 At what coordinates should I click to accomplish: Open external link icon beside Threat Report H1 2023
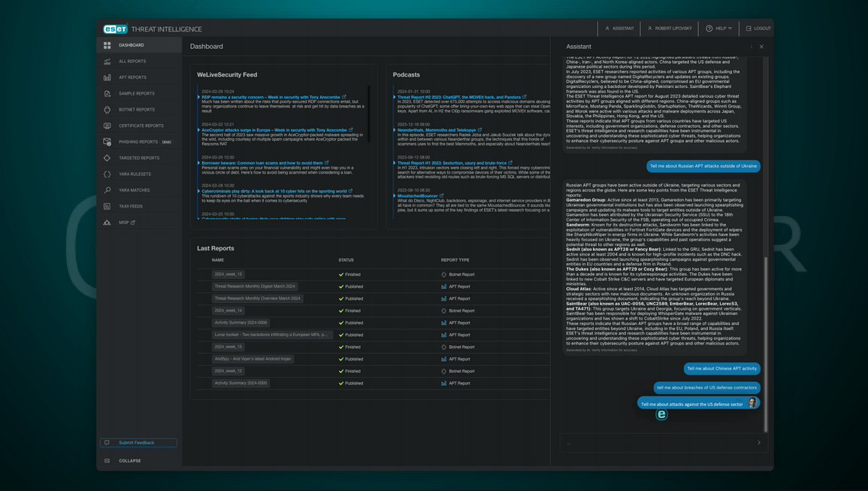pos(510,163)
